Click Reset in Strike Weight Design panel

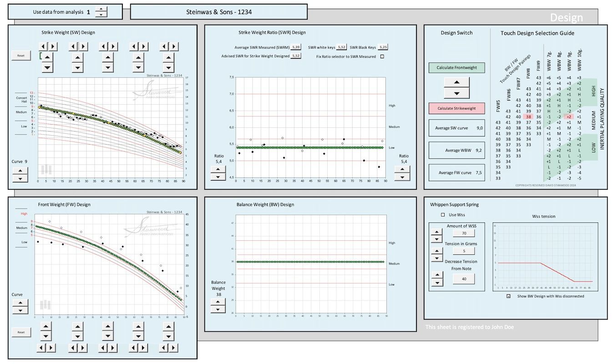[x=21, y=56]
